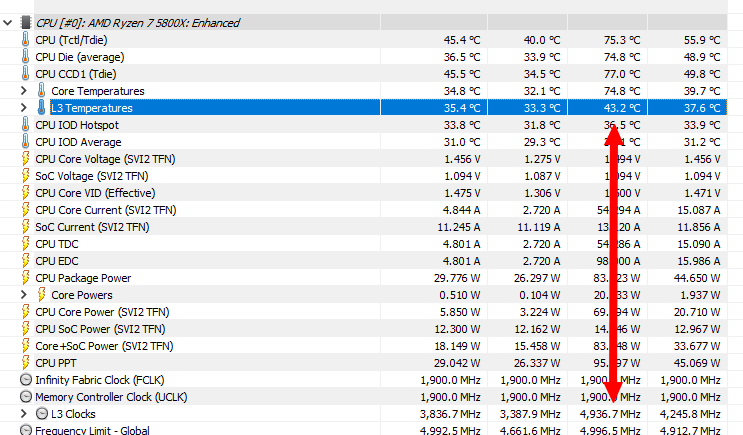Click clock icon beside Memory Controller Clock

point(26,397)
